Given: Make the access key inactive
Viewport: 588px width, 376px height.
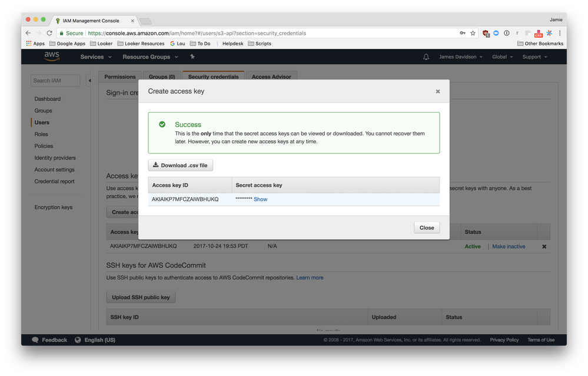Looking at the screenshot, I should click(x=509, y=246).
